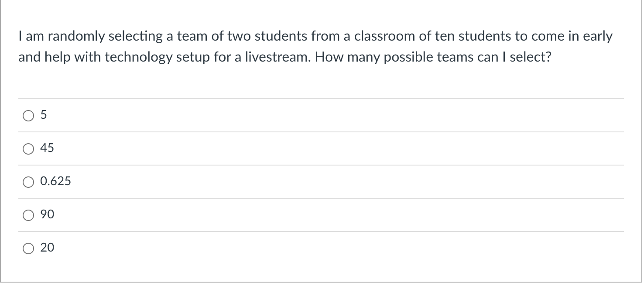Choose option 20 by clicking its label
644x283 pixels.
[x=47, y=248]
